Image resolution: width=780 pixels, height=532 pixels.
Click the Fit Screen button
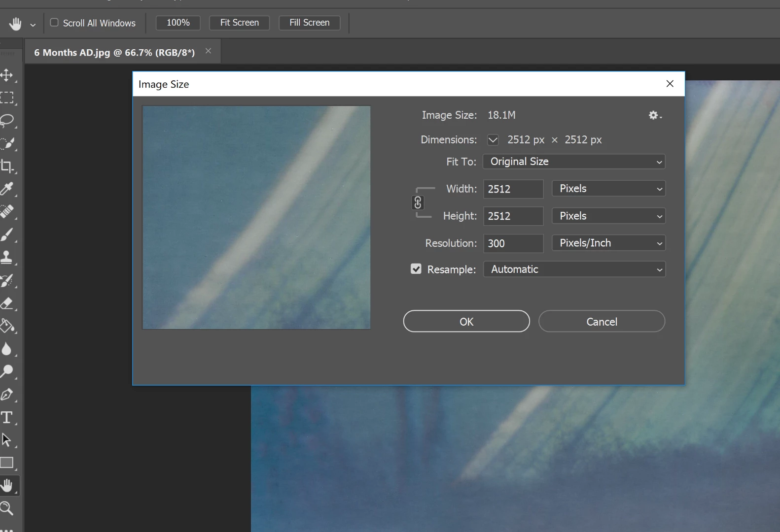pos(240,23)
